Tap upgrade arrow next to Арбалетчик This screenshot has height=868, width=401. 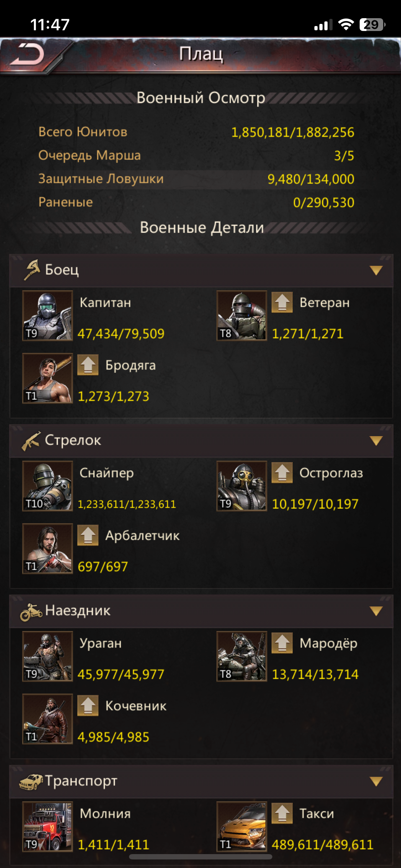(x=88, y=535)
